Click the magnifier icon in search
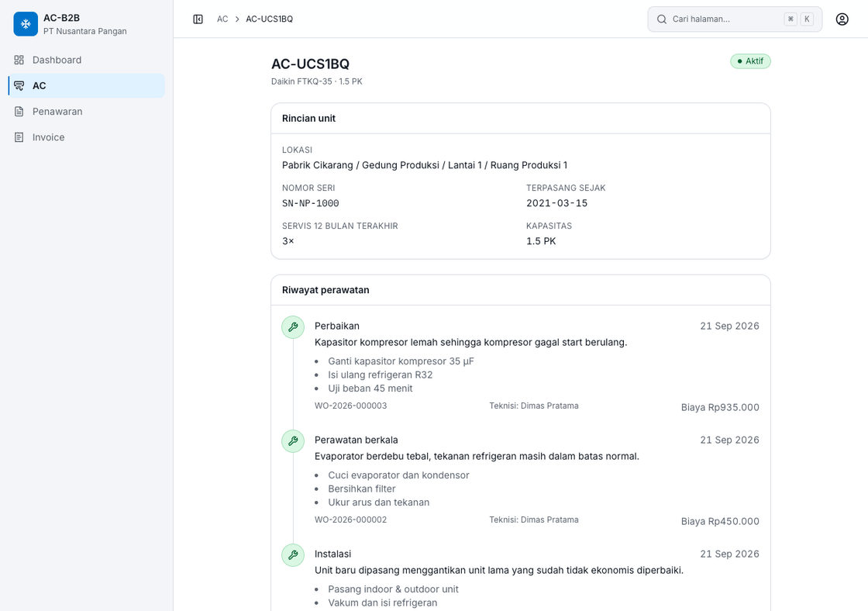868x611 pixels. 662,19
